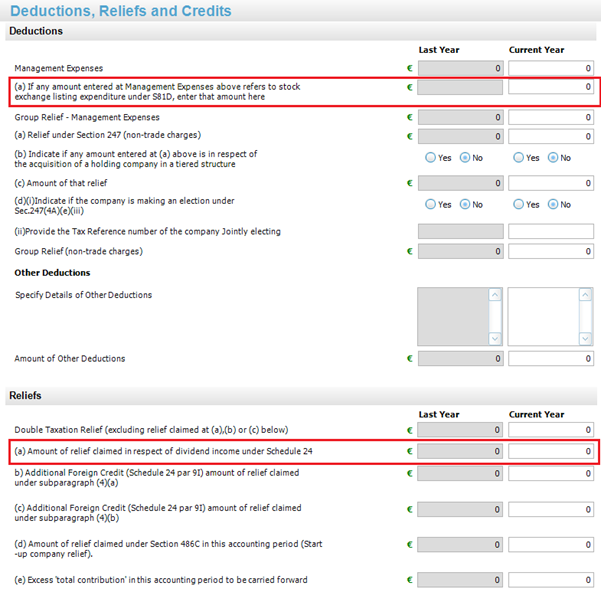The width and height of the screenshot is (601, 596).
Task: Click scroll up arrow in Last Year details box
Action: pos(495,295)
